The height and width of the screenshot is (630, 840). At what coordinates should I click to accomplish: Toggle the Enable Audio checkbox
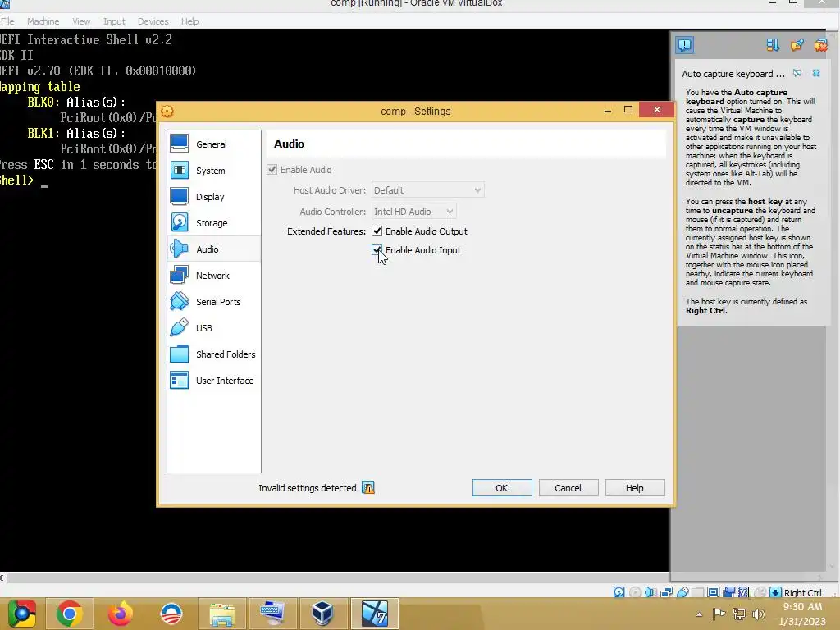(x=272, y=170)
